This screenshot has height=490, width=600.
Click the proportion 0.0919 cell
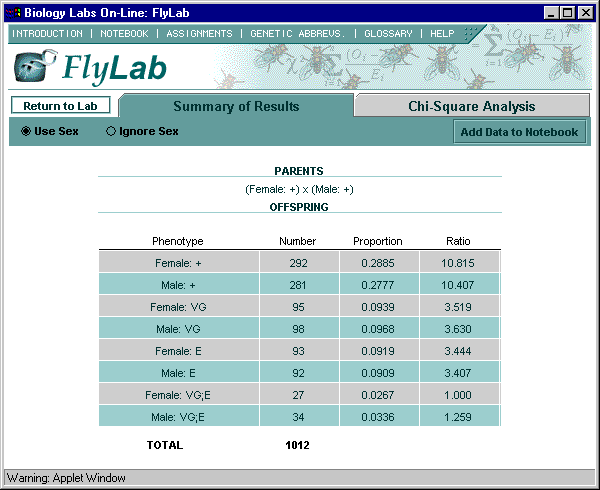point(379,351)
